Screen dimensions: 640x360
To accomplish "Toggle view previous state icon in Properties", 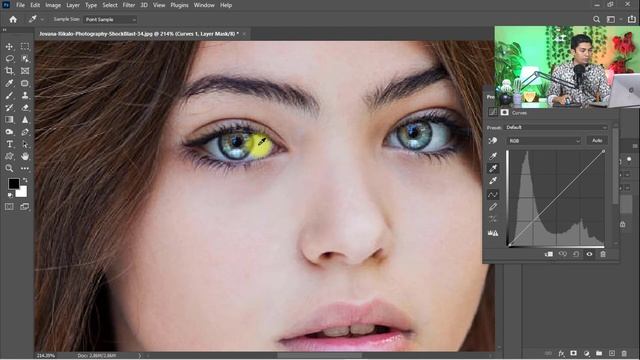I will pyautogui.click(x=562, y=254).
